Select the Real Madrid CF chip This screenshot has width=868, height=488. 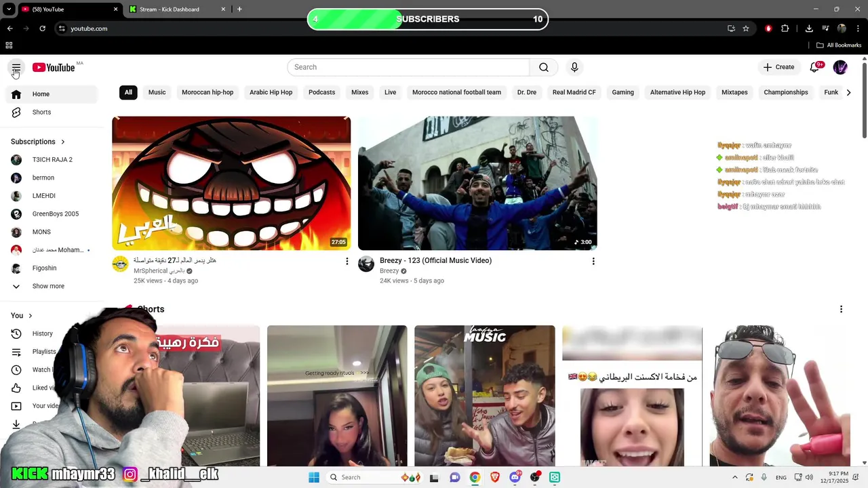point(574,92)
